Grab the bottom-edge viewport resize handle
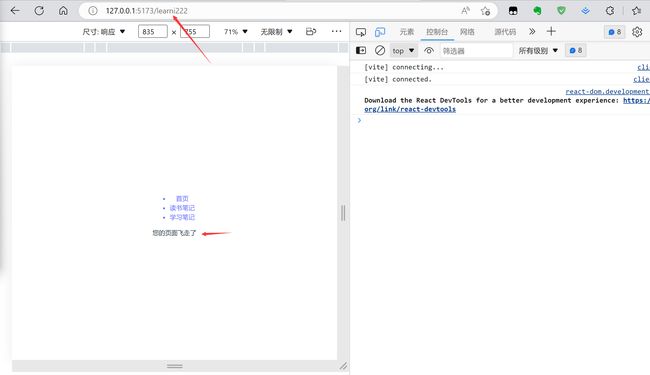650x375 pixels. click(175, 366)
